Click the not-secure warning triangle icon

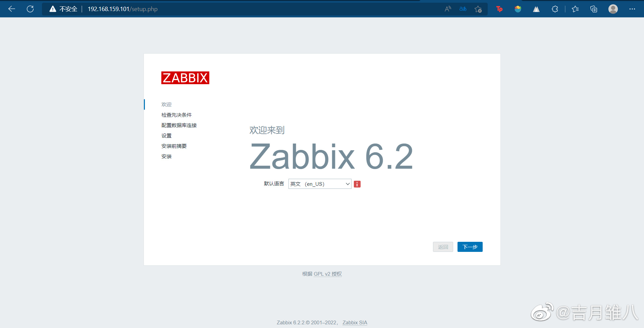click(53, 9)
